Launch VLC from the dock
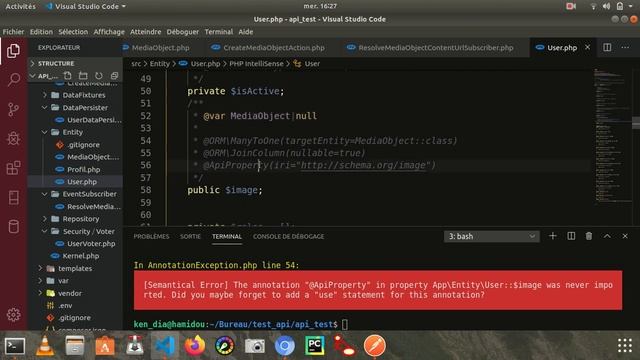 point(45,346)
